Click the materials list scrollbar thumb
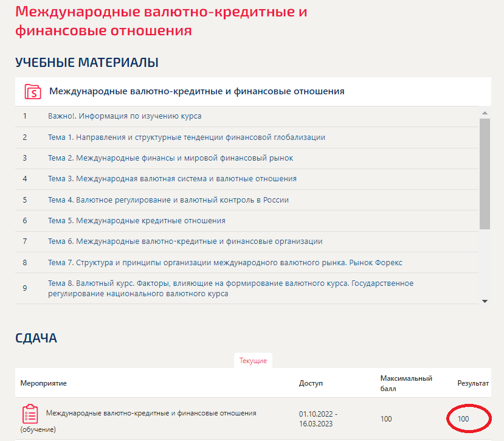Image resolution: width=504 pixels, height=441 pixels. pyautogui.click(x=485, y=174)
